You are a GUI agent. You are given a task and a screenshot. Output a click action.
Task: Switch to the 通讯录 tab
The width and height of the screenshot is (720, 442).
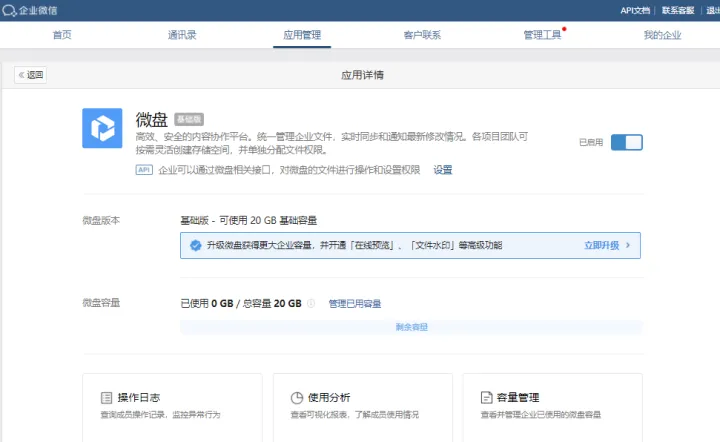pyautogui.click(x=182, y=35)
